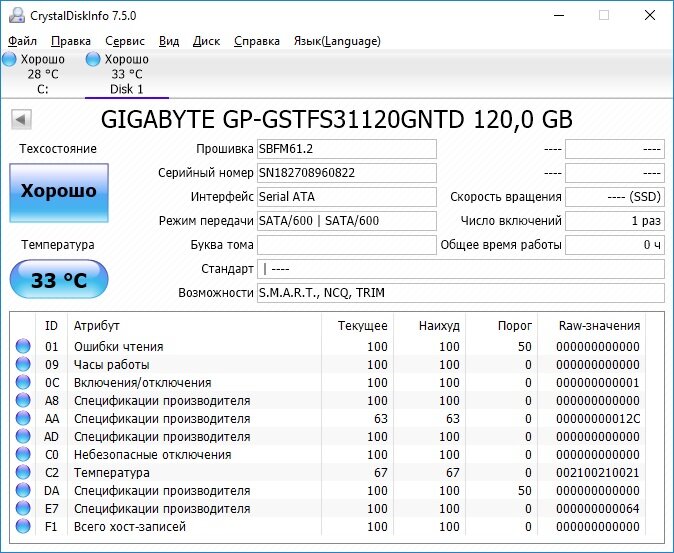Viewport: 674px width, 553px height.
Task: Select the Небезопасные отключения attribute row
Action: pyautogui.click(x=328, y=455)
